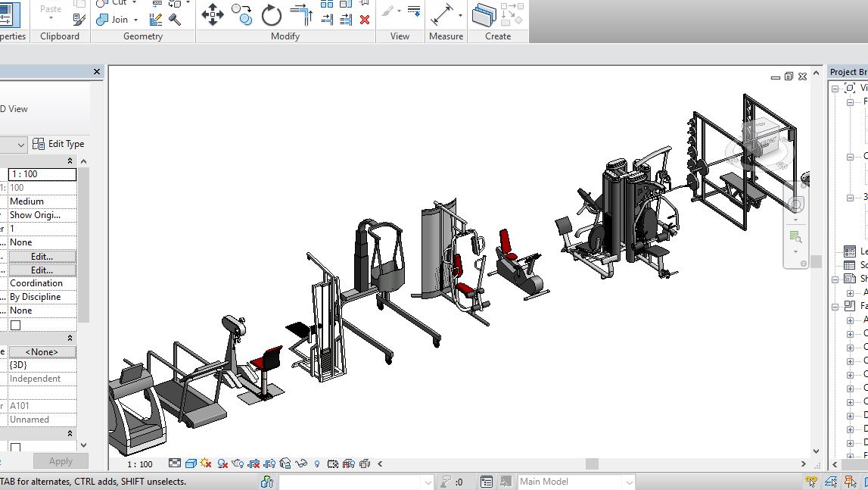Image resolution: width=868 pixels, height=490 pixels.
Task: Toggle Reveal Hidden Elements lightbulb icon
Action: pos(317,464)
